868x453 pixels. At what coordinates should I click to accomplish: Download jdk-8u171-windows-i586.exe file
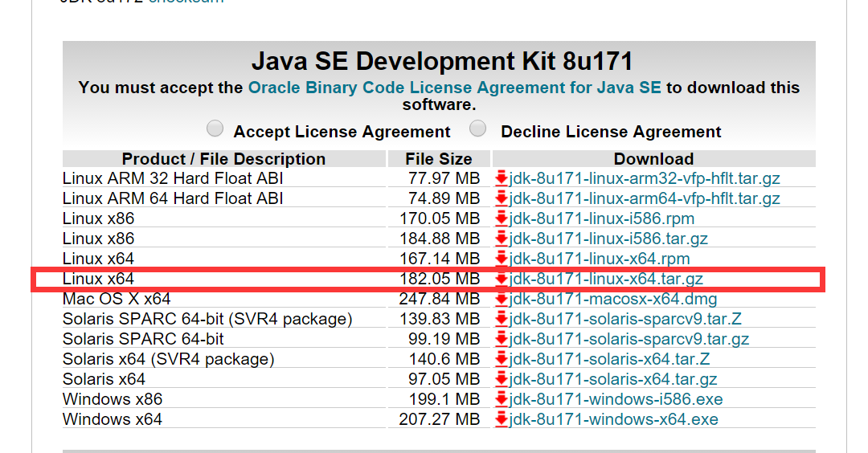coord(616,399)
